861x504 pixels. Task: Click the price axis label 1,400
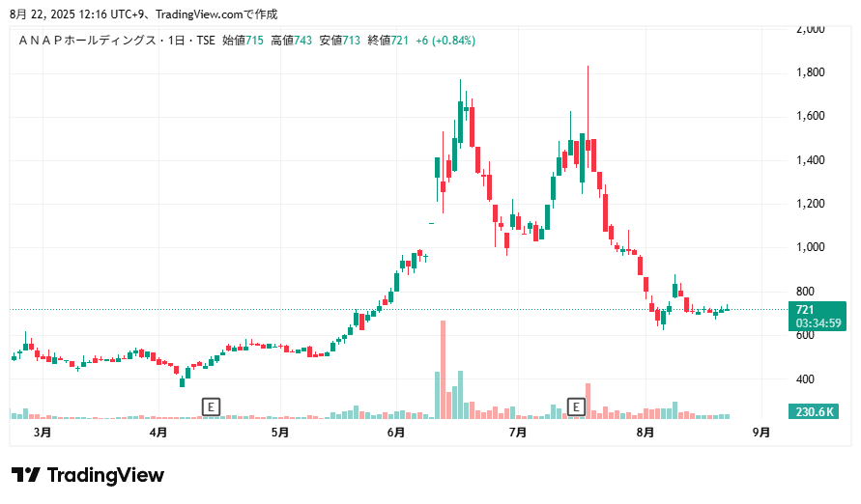pyautogui.click(x=811, y=160)
